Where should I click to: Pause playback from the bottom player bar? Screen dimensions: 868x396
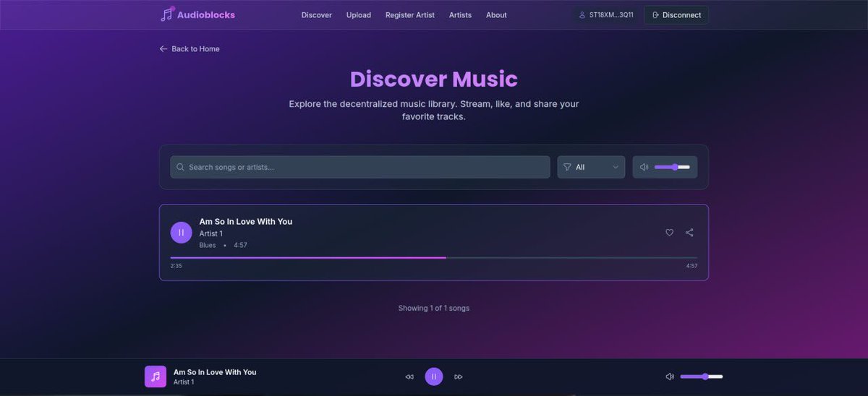point(434,376)
